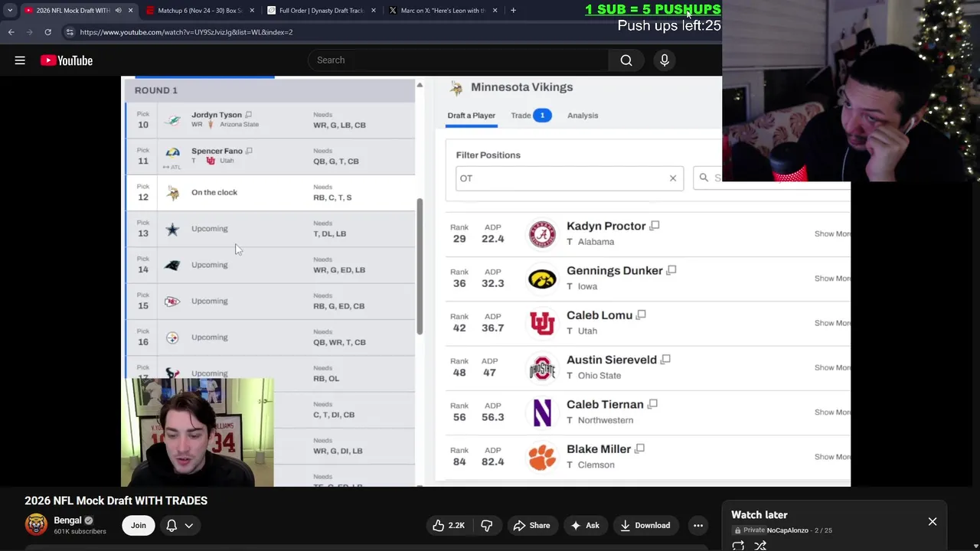Viewport: 980px width, 551px height.
Task: Toggle playlist loop icon
Action: tap(738, 546)
